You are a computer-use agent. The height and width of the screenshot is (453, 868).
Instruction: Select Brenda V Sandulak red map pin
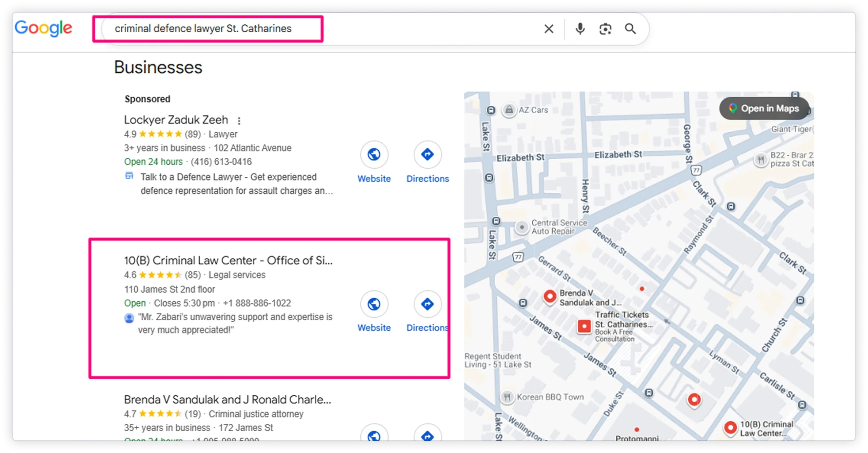click(550, 297)
